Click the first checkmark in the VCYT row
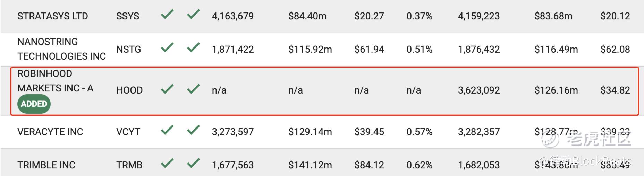Screen dimensions: 644x176 click(167, 130)
